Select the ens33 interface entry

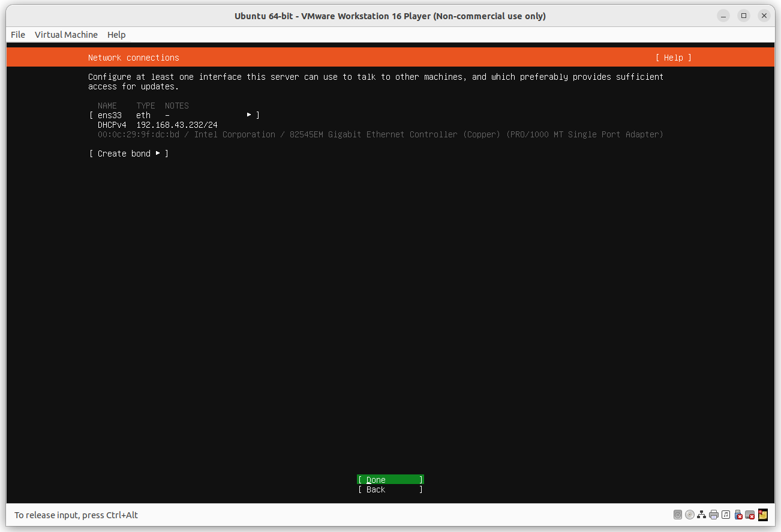110,115
